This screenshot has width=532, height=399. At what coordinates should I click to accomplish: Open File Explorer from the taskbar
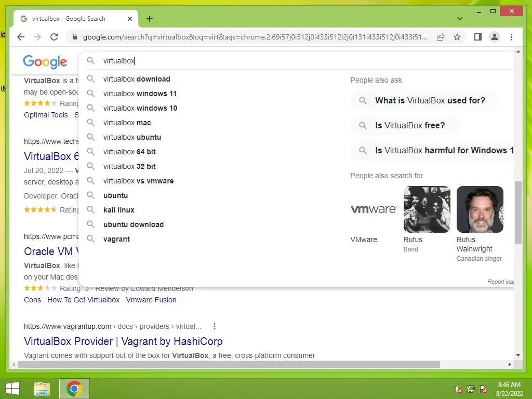pyautogui.click(x=42, y=389)
